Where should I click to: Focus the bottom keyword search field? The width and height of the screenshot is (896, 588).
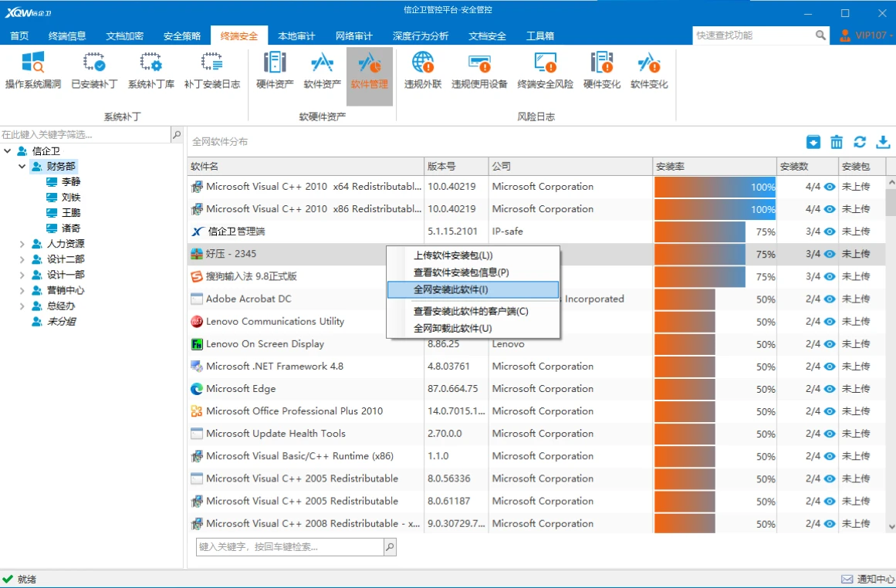pyautogui.click(x=289, y=547)
